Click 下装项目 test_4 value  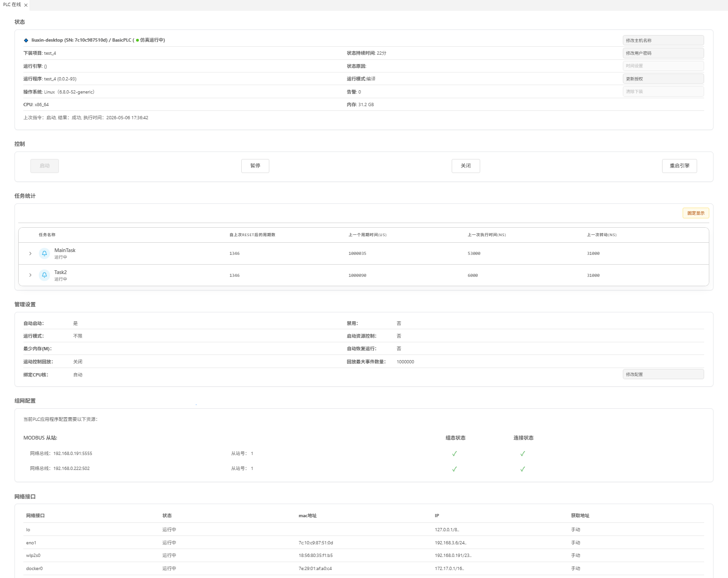point(50,53)
